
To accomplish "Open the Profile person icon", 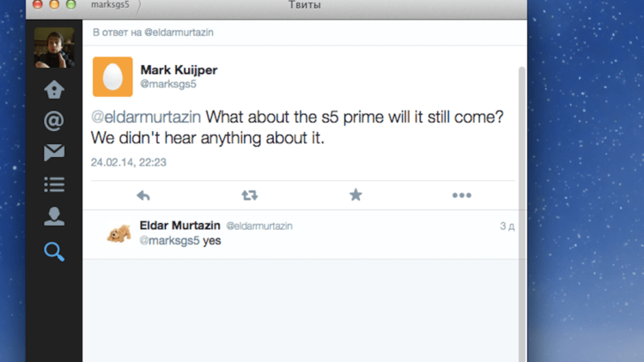I will point(54,216).
